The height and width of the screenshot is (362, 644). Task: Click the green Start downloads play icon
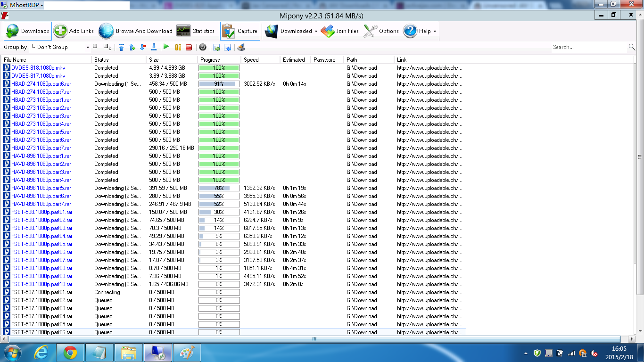[166, 47]
